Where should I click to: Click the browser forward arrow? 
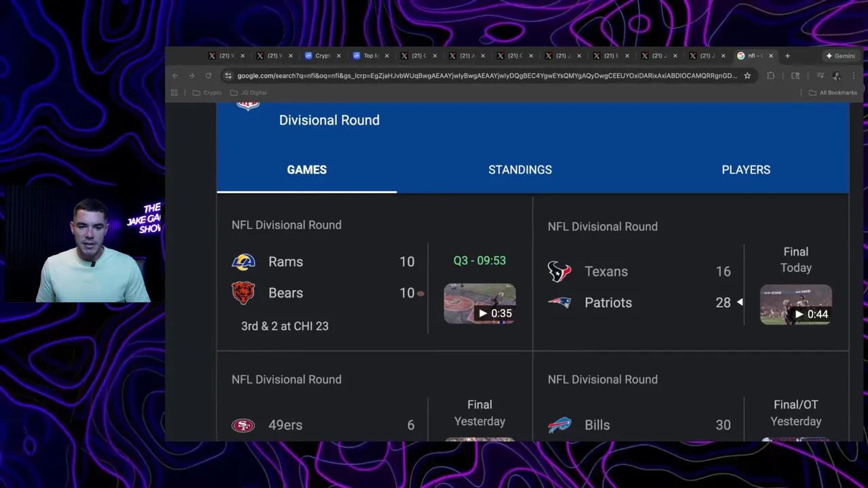pos(191,76)
